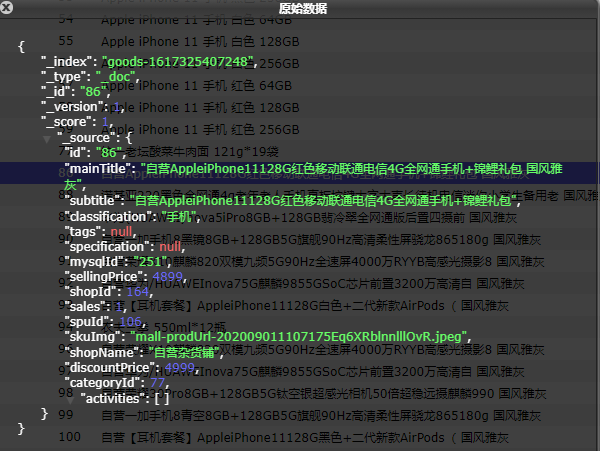Collapse the "activities" array node
This screenshot has height=451, width=600.
point(70,400)
